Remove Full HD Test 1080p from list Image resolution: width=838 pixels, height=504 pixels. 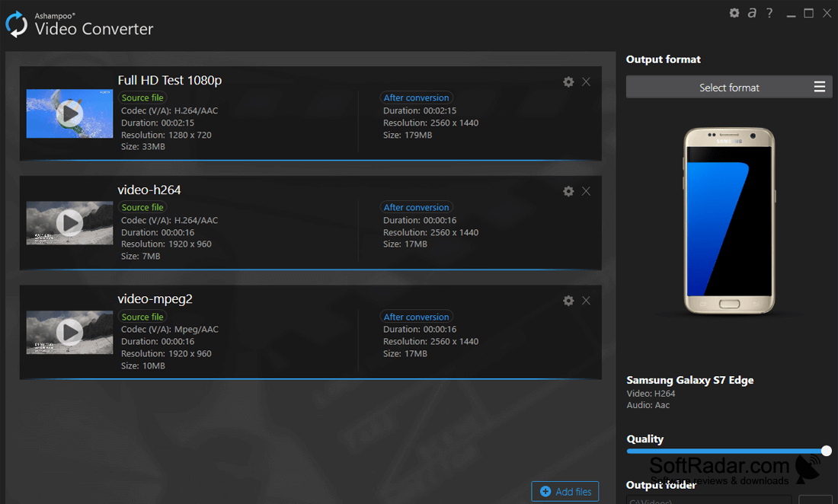(587, 81)
